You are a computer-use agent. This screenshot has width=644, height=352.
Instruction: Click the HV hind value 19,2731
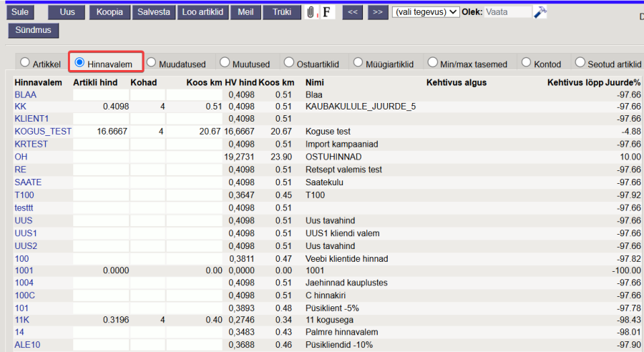[x=239, y=157]
